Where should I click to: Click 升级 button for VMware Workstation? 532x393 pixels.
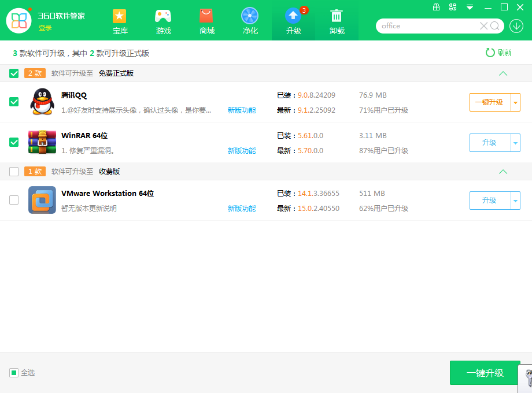[490, 201]
